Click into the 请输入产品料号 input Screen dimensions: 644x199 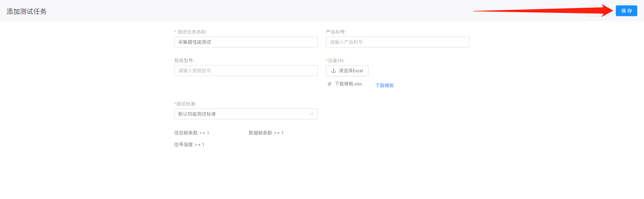point(397,42)
